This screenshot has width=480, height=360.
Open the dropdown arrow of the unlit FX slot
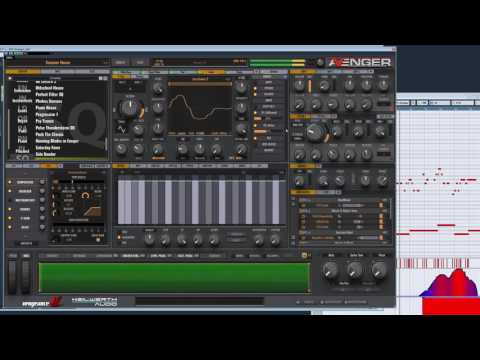pyautogui.click(x=42, y=200)
